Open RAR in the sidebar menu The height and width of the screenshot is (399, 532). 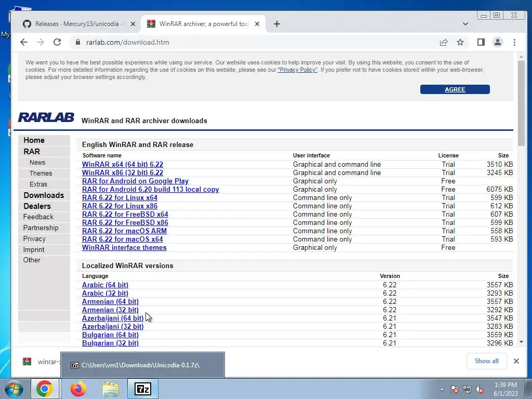coord(32,151)
